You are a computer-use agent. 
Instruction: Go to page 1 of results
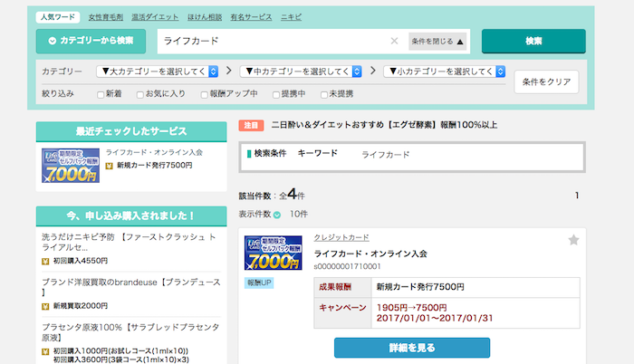[x=577, y=196]
